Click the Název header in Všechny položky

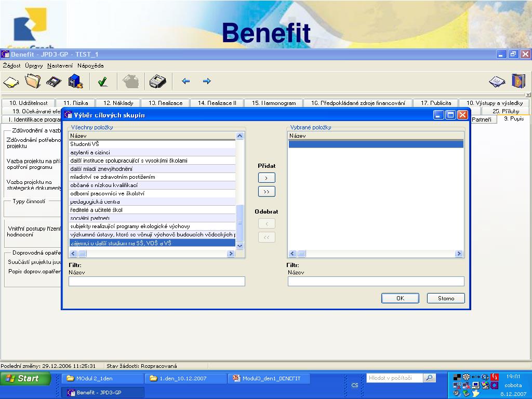(152, 136)
